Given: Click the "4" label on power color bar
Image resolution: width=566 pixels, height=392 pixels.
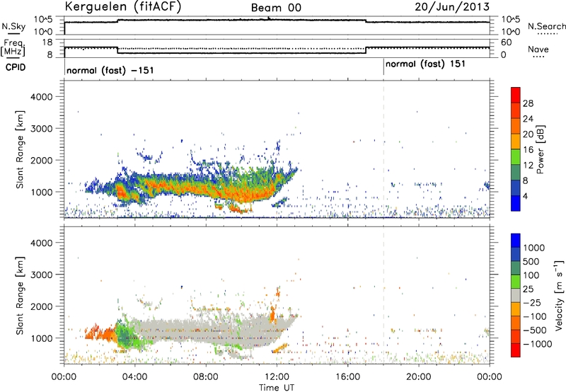Looking at the screenshot, I should pyautogui.click(x=526, y=196).
